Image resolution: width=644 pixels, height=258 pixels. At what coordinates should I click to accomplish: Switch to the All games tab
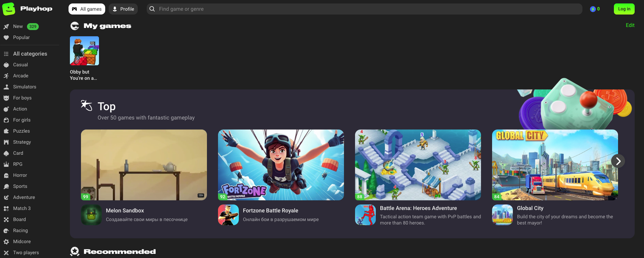click(x=87, y=9)
